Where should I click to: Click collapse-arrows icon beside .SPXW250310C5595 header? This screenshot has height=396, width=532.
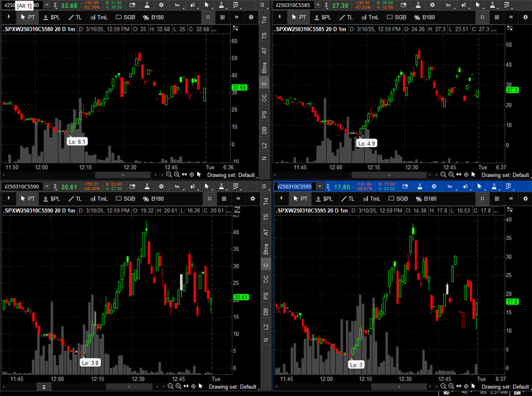tap(510, 210)
